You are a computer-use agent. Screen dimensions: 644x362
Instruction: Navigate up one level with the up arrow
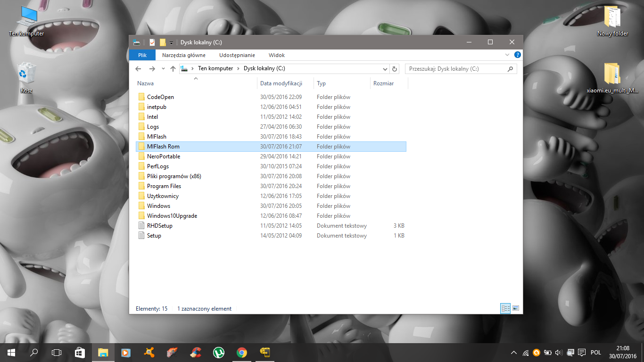coord(173,69)
